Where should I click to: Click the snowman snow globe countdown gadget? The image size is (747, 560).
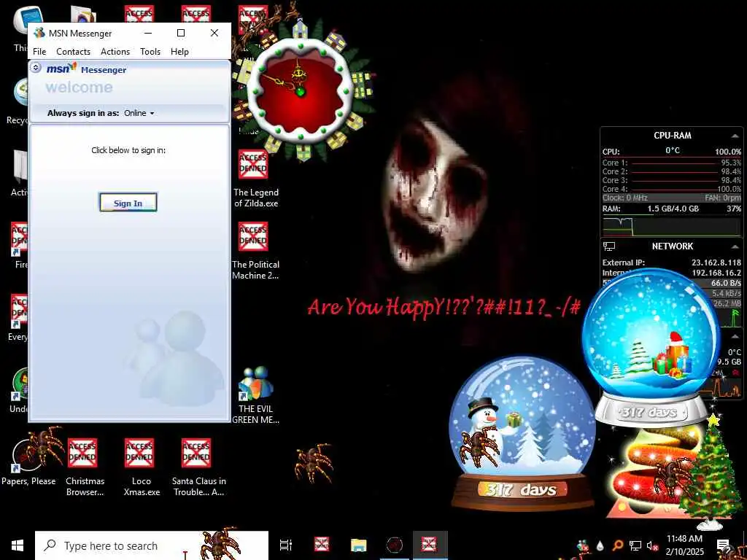(522, 433)
